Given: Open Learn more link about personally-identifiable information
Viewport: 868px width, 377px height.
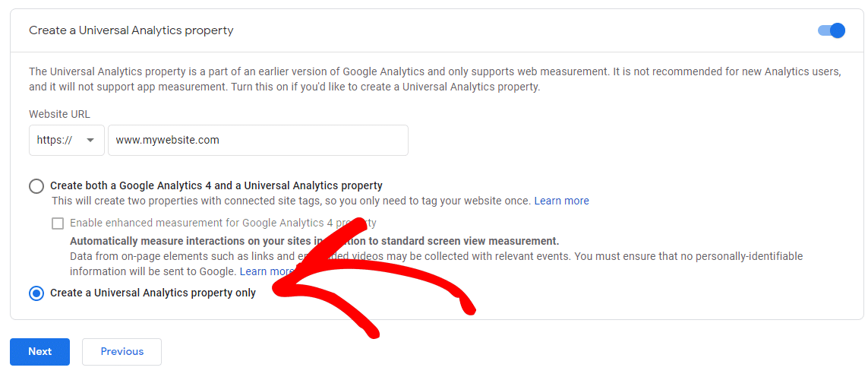Looking at the screenshot, I should tap(267, 271).
